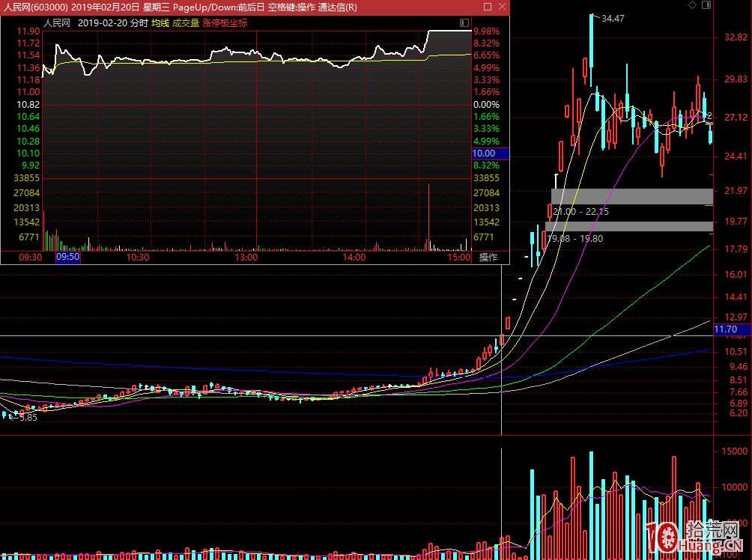Toggle the side panel icon above the K-line chart
752x560 pixels.
click(x=706, y=4)
